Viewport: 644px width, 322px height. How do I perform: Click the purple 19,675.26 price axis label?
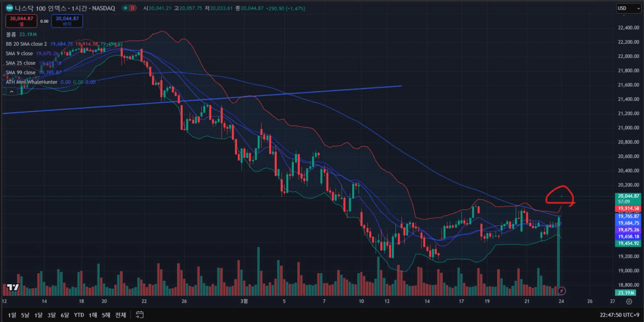click(x=628, y=229)
